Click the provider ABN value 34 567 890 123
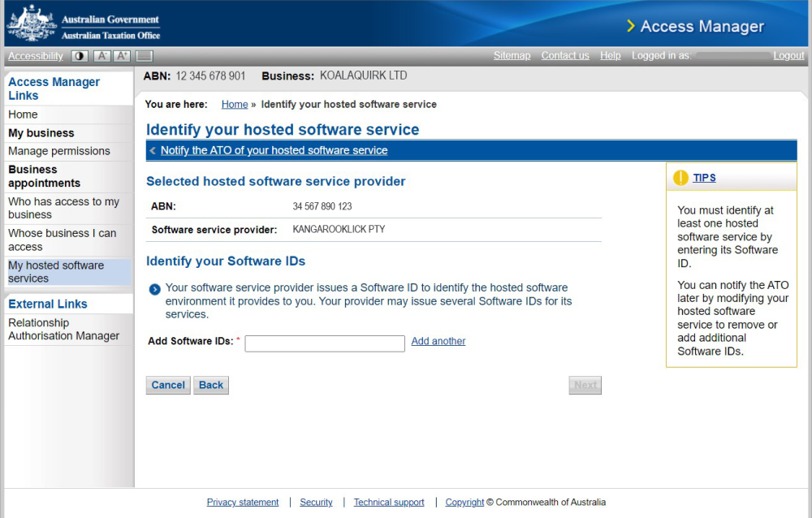The height and width of the screenshot is (518, 812). pos(322,206)
